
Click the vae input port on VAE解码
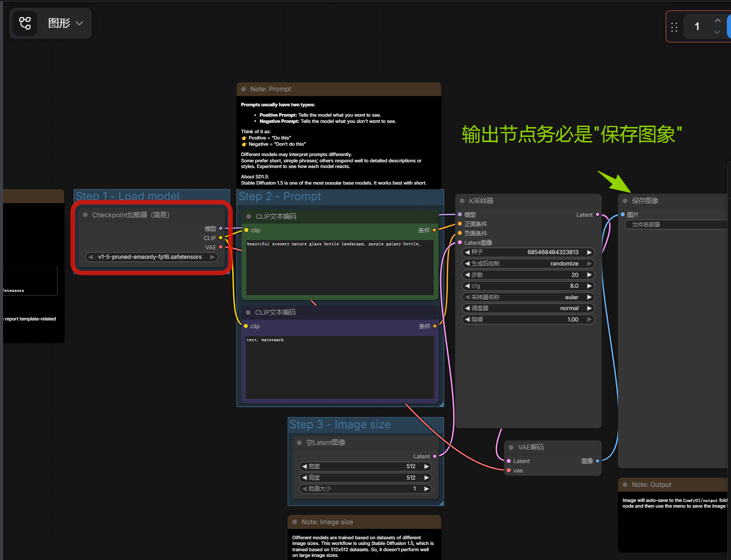(509, 470)
